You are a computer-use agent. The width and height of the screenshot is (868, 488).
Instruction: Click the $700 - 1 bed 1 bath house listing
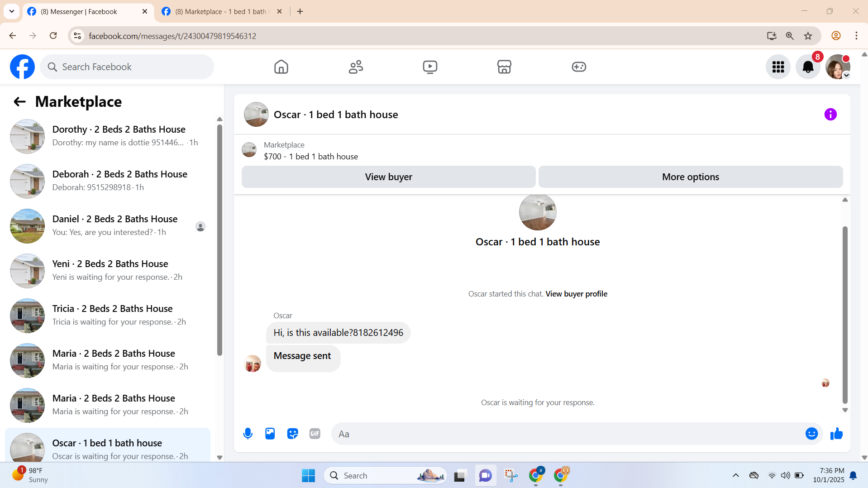click(311, 157)
